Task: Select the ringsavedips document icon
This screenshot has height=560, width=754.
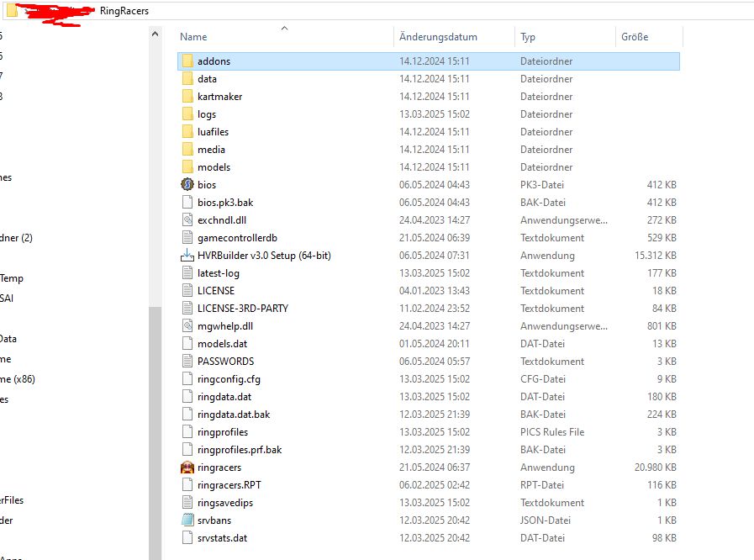Action: [187, 503]
